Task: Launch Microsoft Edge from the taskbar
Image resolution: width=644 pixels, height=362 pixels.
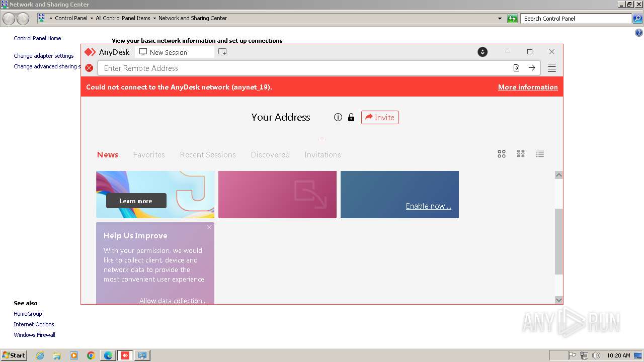Action: coord(108,355)
